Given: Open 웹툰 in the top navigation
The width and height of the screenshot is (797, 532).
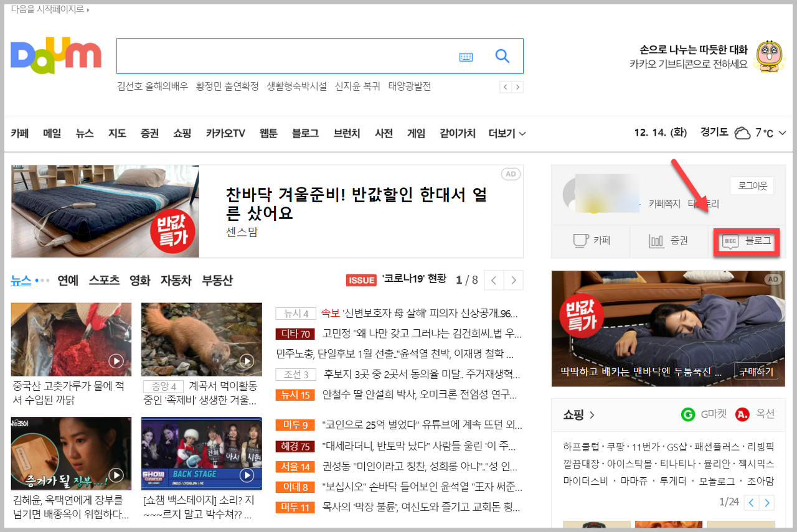Looking at the screenshot, I should click(268, 133).
